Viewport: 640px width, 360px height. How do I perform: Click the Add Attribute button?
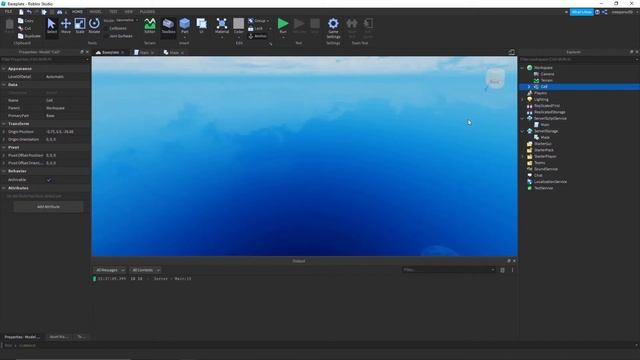[x=48, y=207]
